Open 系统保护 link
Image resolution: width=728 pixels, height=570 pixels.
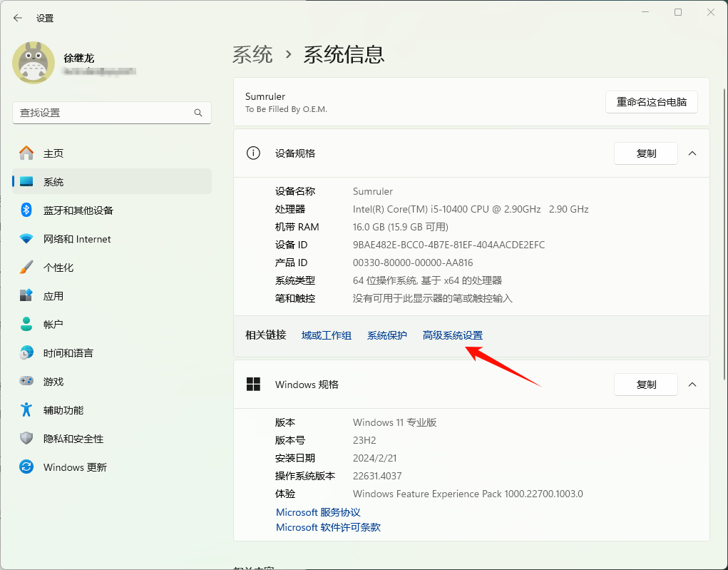click(x=386, y=335)
